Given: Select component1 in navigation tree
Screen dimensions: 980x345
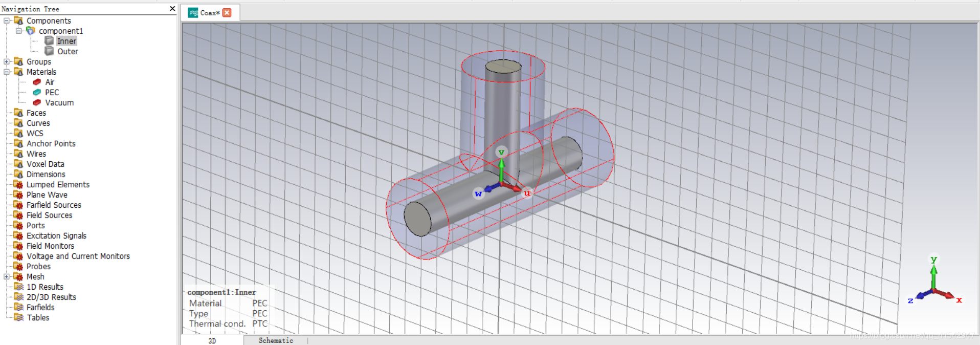Looking at the screenshot, I should pyautogui.click(x=61, y=31).
